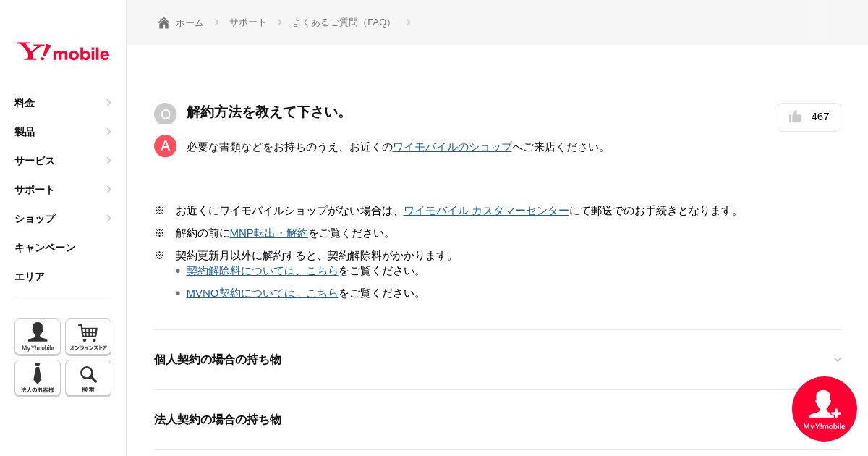The height and width of the screenshot is (456, 868).
Task: Click the red floating My Y!mobile button
Action: click(x=825, y=409)
